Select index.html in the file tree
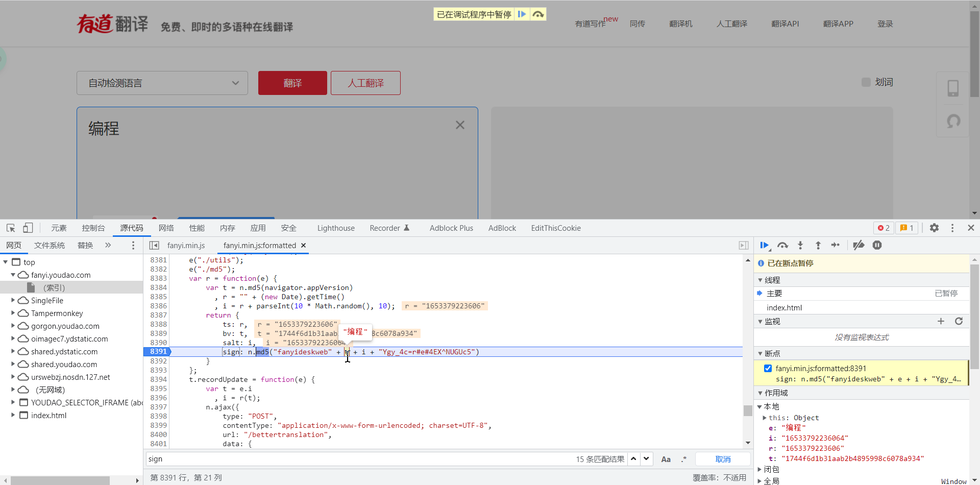Image resolution: width=980 pixels, height=485 pixels. pyautogui.click(x=48, y=416)
